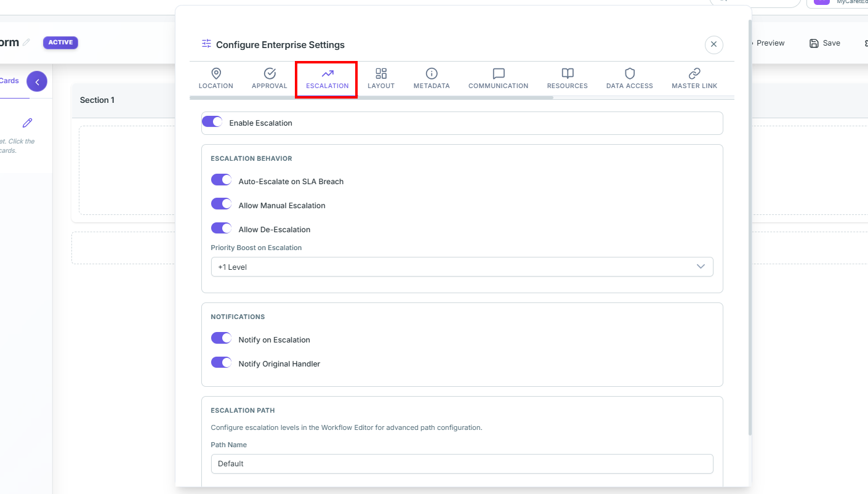Select the Cards tab in left panel
Viewport: 868px width, 494px height.
9,81
